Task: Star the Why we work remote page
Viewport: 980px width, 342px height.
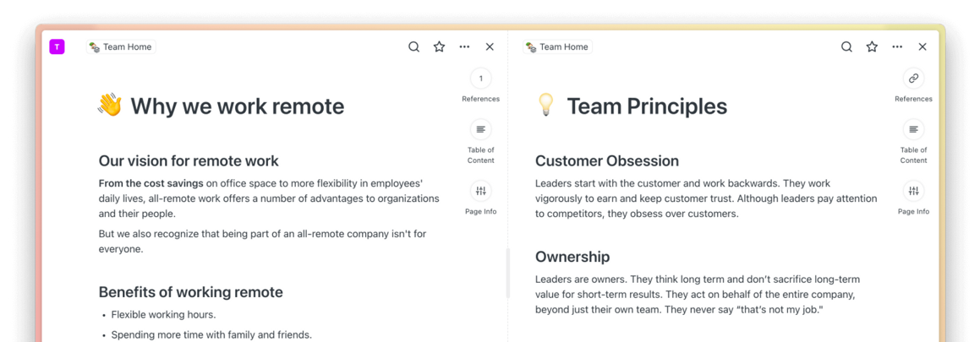Action: (440, 46)
